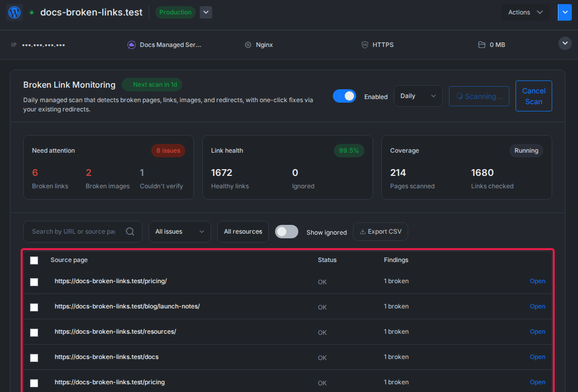
Task: Open the /docs row link
Action: pyautogui.click(x=537, y=357)
